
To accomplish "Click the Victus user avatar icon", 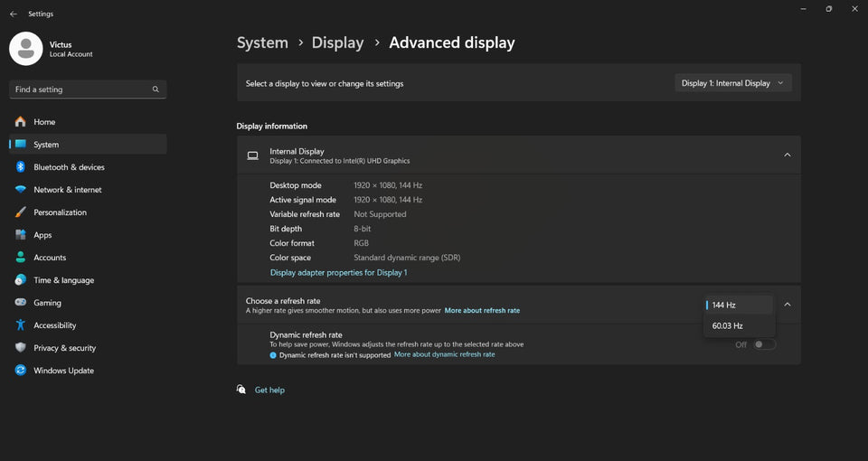I will (26, 49).
